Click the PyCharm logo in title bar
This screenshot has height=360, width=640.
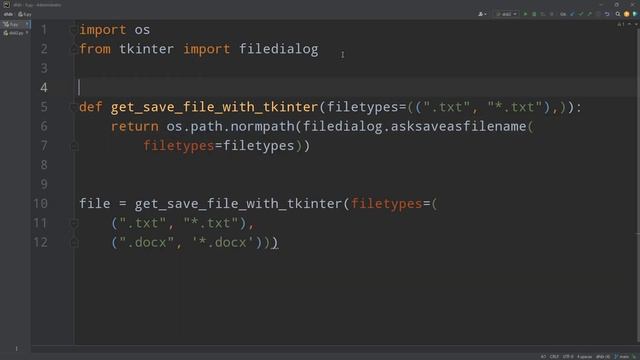point(6,4)
